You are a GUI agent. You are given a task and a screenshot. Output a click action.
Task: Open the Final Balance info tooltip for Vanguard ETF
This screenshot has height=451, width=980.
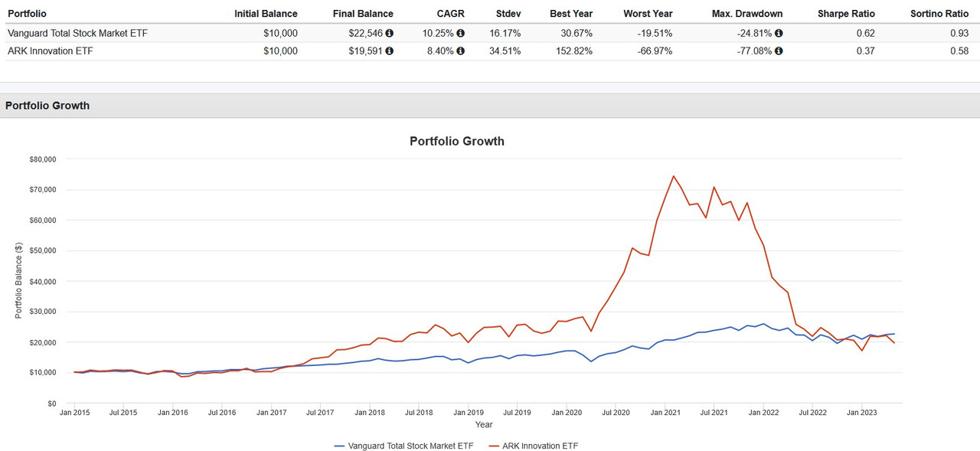pos(390,32)
